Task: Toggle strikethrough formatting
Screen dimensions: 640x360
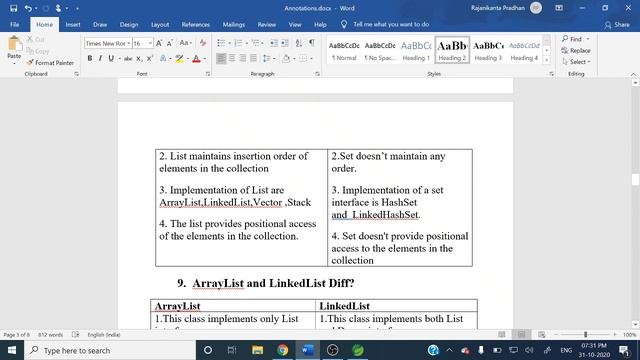Action: pos(128,59)
